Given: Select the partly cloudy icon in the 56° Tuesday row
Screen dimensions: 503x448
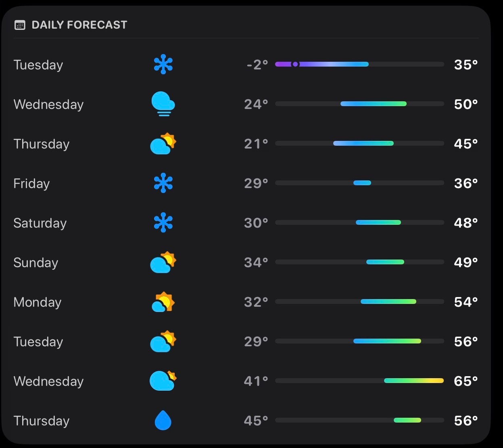Looking at the screenshot, I should 163,341.
